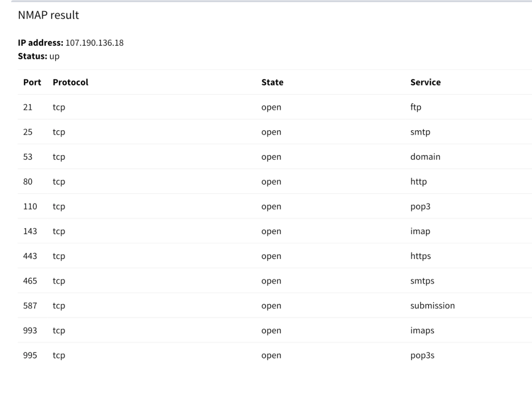Image resolution: width=532 pixels, height=394 pixels.
Task: Select the port 21 cell
Action: click(x=28, y=107)
